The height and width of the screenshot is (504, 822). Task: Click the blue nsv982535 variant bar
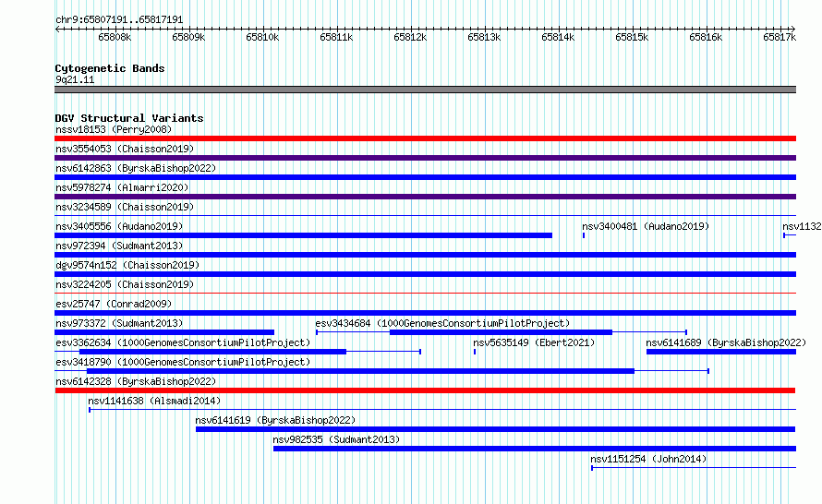pyautogui.click(x=535, y=449)
